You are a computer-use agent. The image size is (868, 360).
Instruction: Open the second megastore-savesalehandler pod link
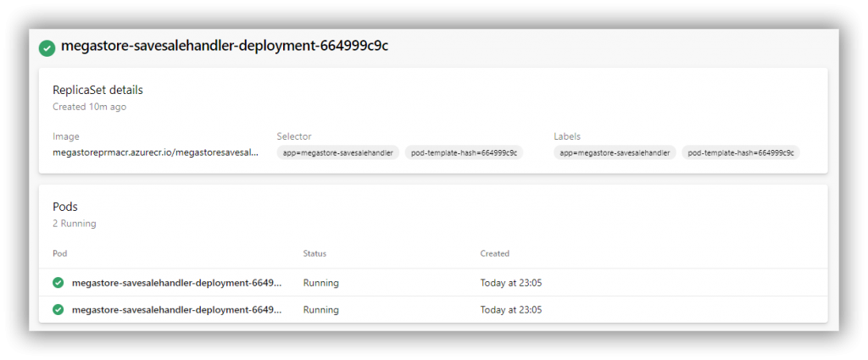click(176, 310)
